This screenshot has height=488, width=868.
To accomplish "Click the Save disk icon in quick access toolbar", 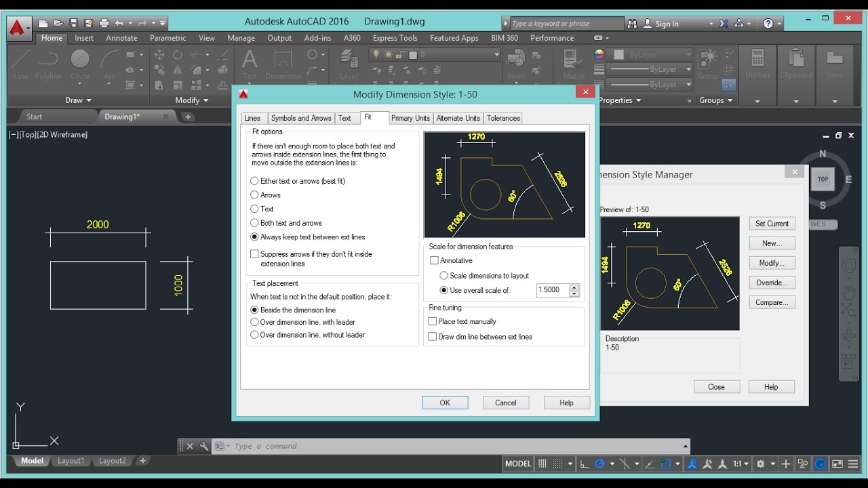I will [x=73, y=23].
